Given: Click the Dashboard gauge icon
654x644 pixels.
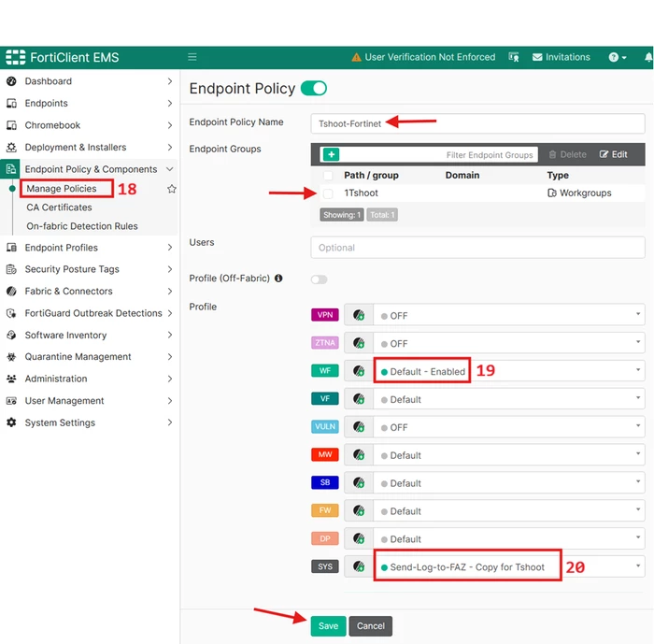Looking at the screenshot, I should [x=11, y=81].
